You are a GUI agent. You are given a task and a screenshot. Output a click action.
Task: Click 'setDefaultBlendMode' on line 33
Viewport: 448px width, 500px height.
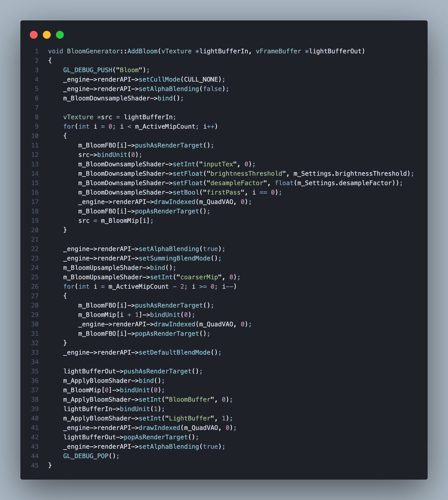[x=174, y=352]
